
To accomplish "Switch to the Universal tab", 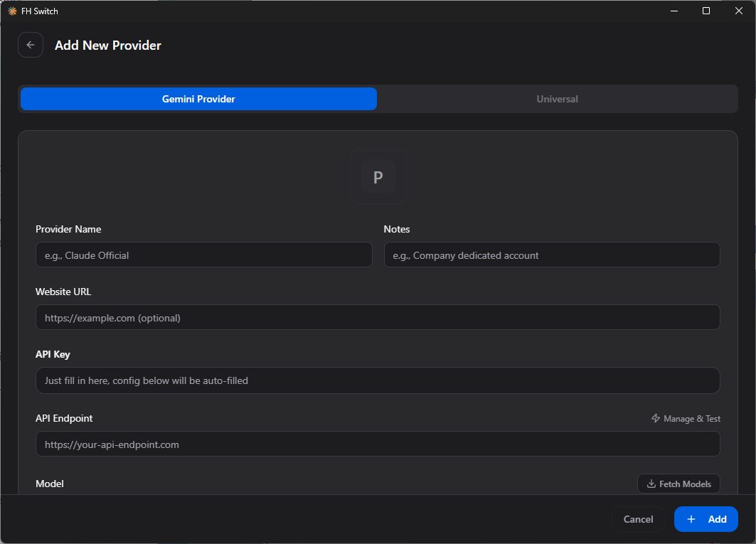I will pos(557,99).
